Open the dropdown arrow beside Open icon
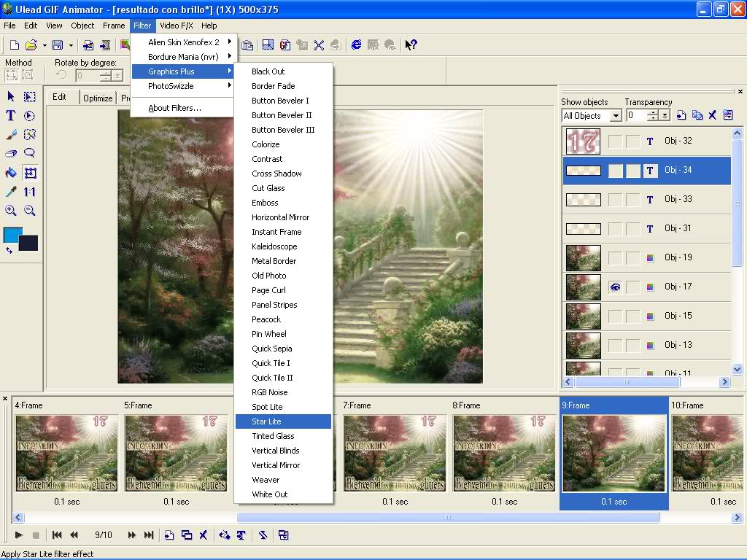Viewport: 747px width, 560px height. 44,45
